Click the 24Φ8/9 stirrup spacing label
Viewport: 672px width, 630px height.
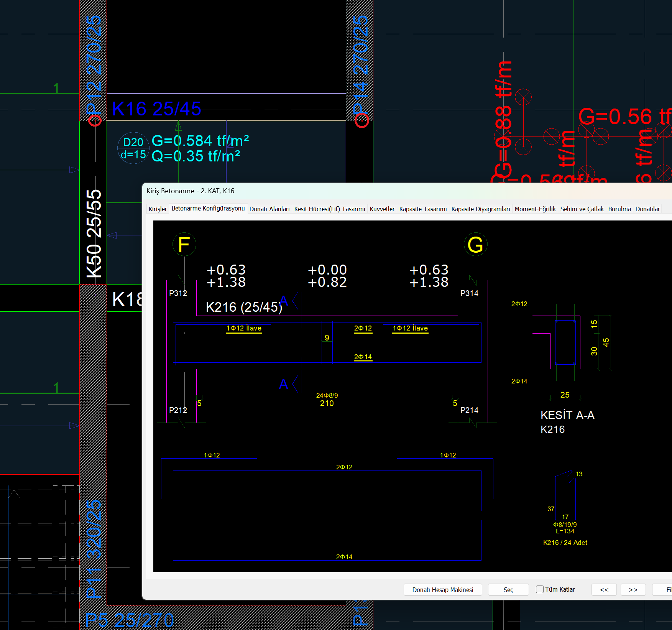(x=327, y=395)
